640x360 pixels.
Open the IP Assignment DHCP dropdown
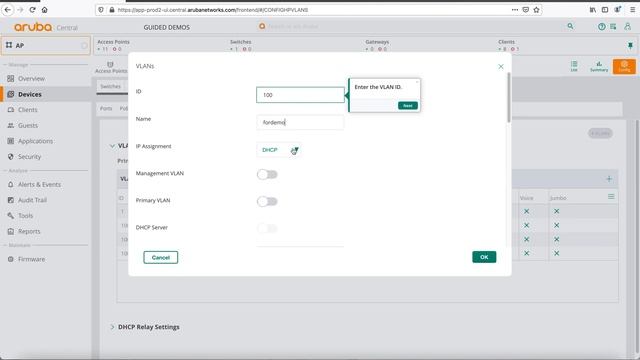[279, 150]
